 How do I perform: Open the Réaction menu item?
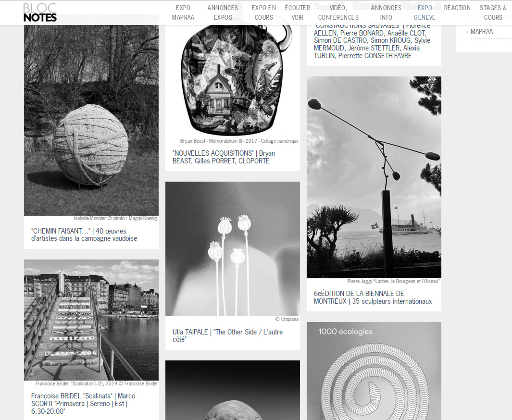[457, 8]
